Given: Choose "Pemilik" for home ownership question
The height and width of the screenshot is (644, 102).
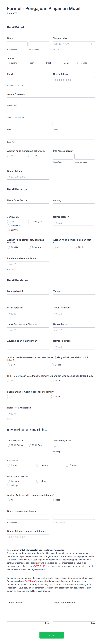Looking at the screenshot, I should (8, 247).
